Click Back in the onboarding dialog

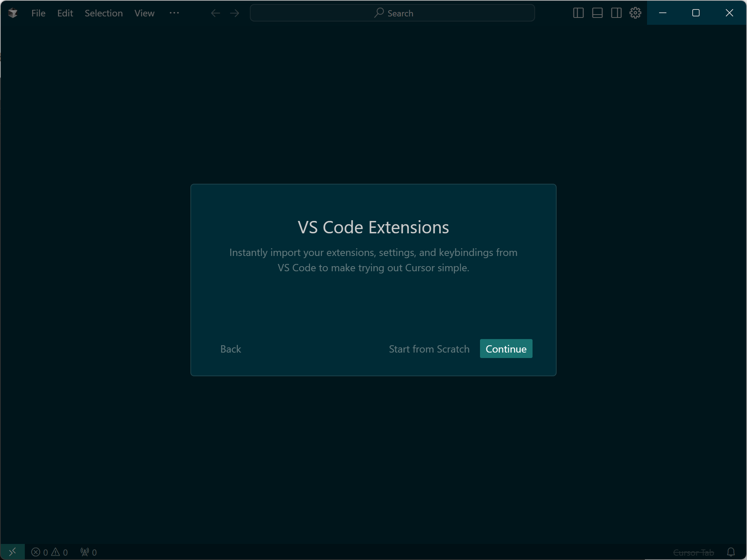(x=231, y=349)
